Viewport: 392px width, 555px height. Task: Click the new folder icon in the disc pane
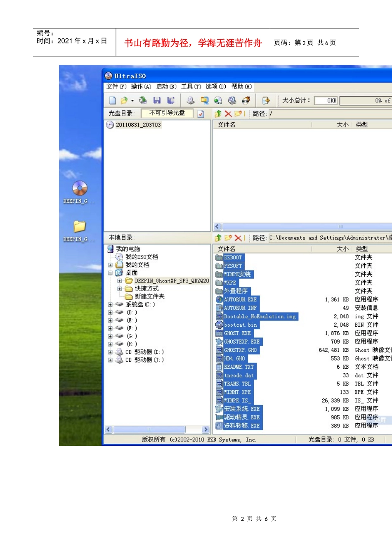coord(239,114)
